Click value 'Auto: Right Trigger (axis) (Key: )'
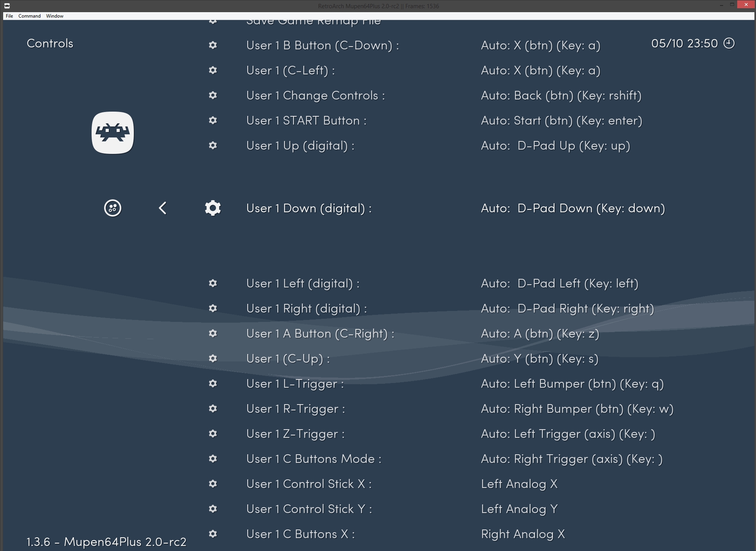The image size is (756, 551). pyautogui.click(x=572, y=459)
